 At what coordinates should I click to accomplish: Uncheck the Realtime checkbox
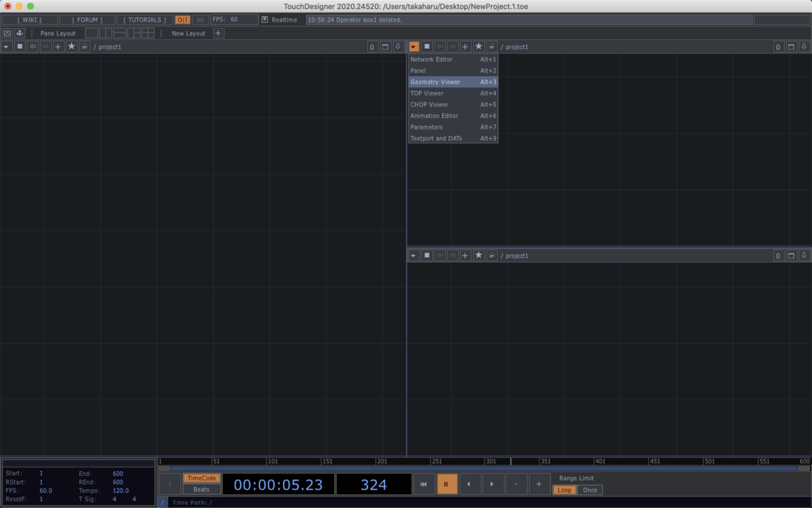pyautogui.click(x=265, y=20)
